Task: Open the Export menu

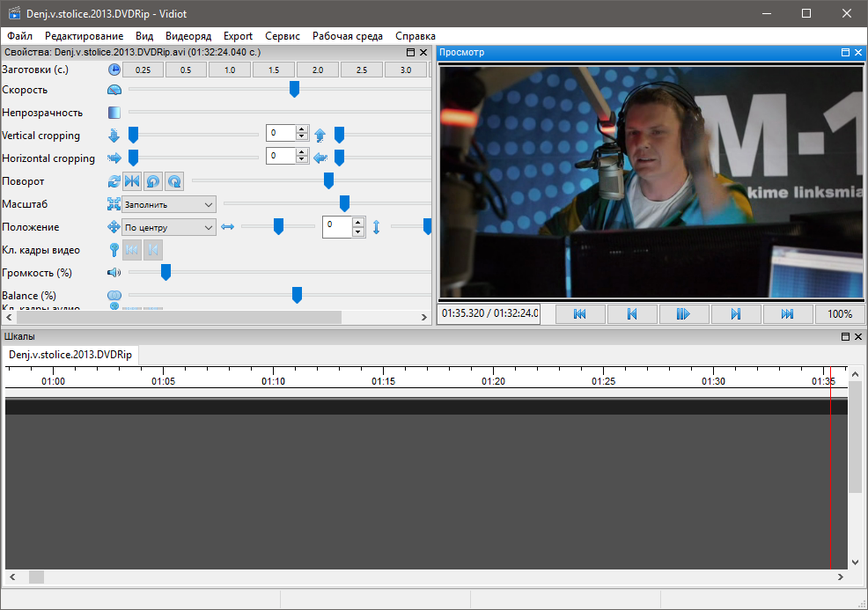Action: coord(238,36)
